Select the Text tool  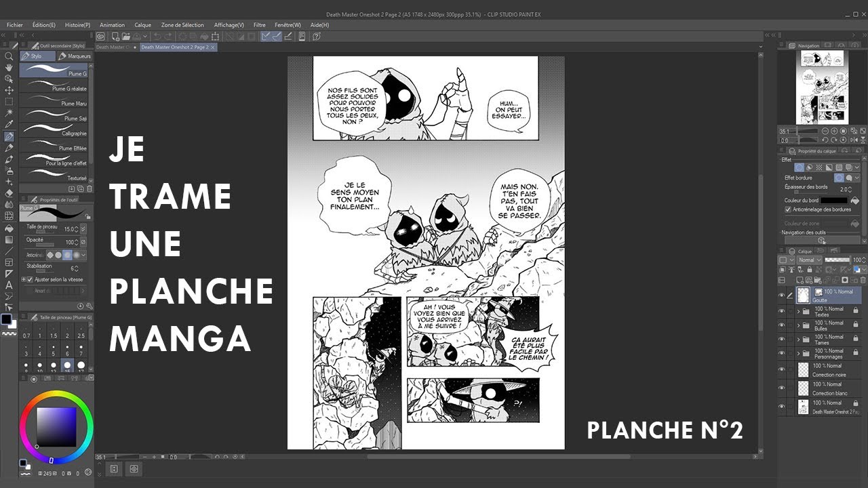[x=9, y=285]
